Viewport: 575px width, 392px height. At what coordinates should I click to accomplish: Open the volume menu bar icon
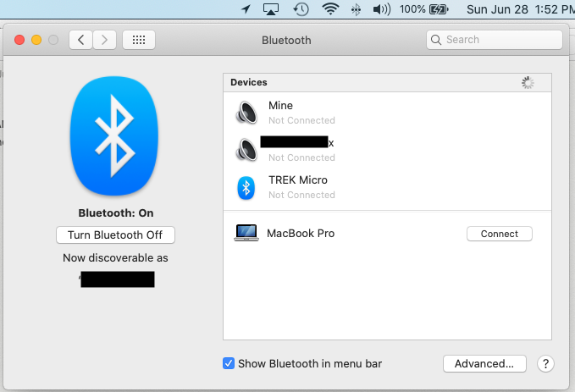pyautogui.click(x=381, y=8)
